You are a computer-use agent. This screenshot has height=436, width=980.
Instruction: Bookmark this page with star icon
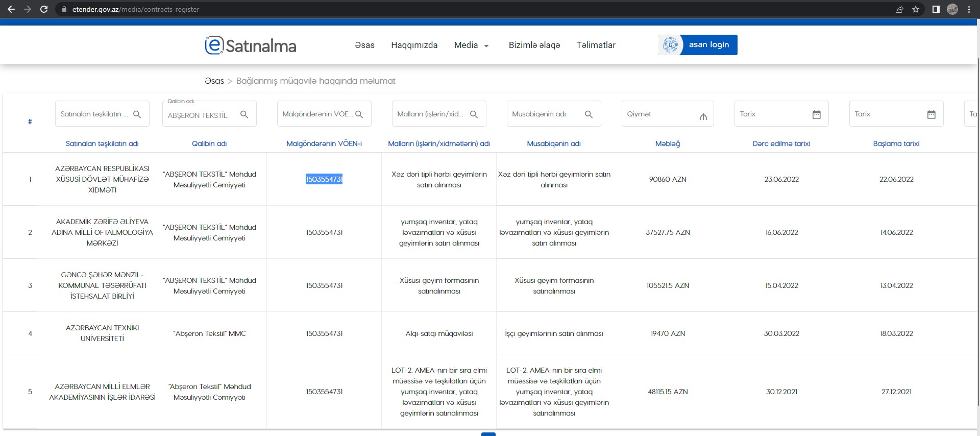coord(916,9)
